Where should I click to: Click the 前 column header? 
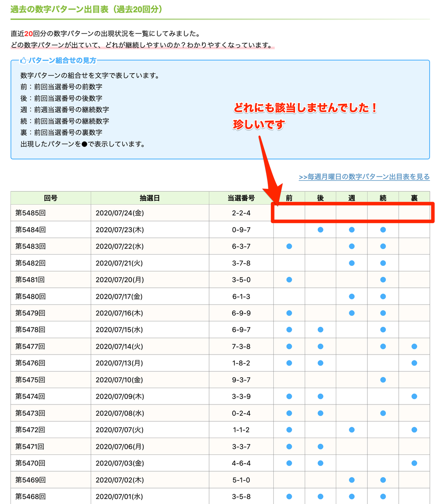coord(289,198)
